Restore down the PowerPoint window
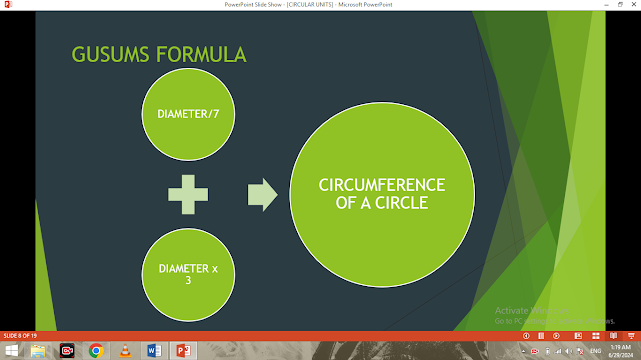 click(620, 4)
